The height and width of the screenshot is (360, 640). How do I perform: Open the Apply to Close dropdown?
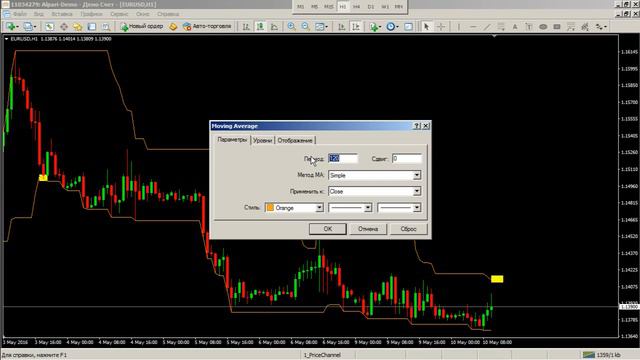point(417,191)
